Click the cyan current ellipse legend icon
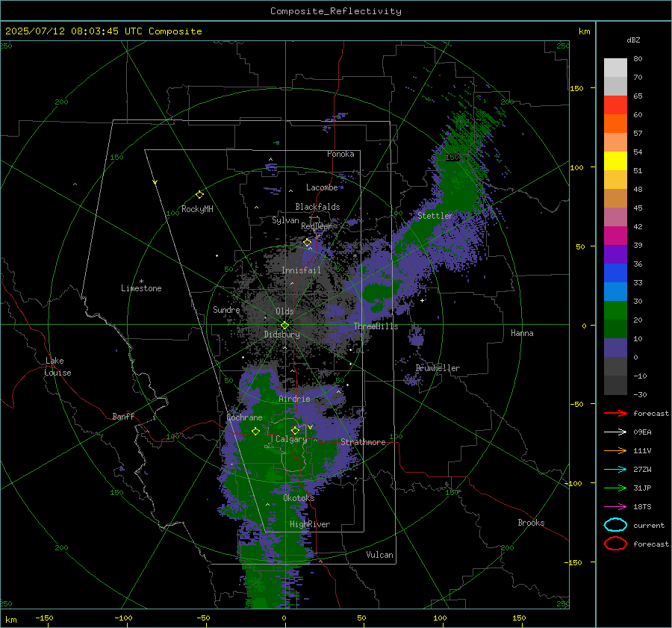 615,525
